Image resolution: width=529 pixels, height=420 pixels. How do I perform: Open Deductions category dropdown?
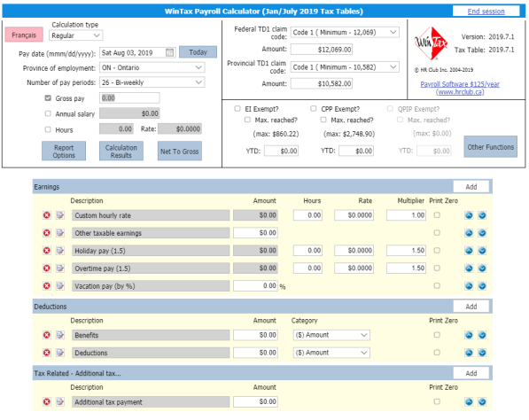tap(331, 353)
